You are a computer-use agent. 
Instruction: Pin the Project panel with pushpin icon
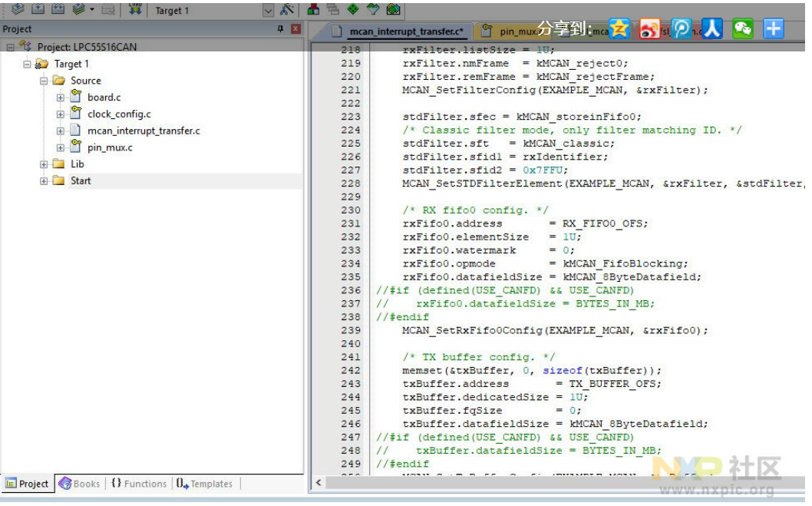coord(280,29)
